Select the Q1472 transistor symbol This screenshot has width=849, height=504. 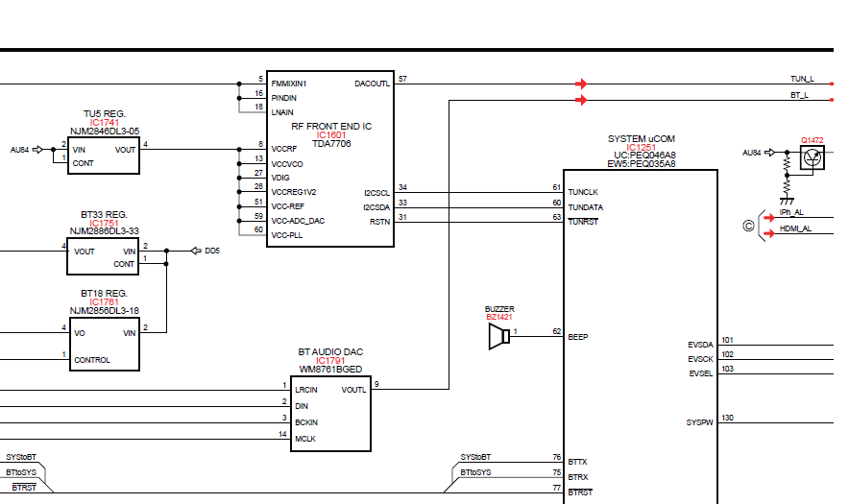click(813, 159)
